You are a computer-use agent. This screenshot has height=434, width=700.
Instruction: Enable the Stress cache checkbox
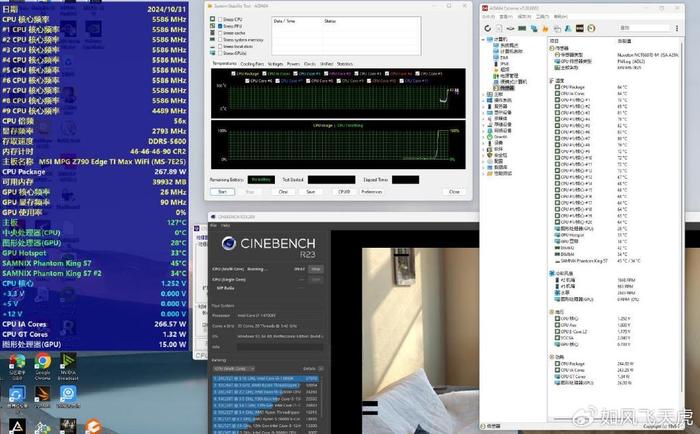[x=220, y=33]
